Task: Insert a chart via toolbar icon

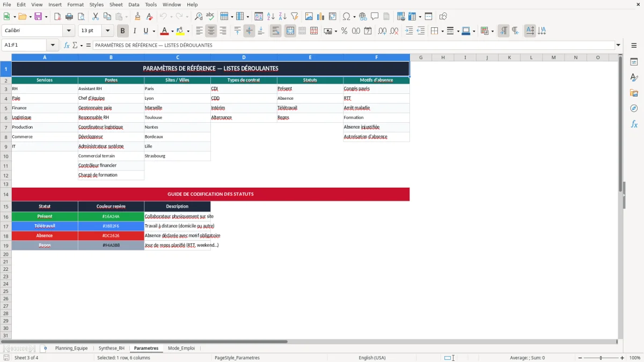Action: coord(321,17)
